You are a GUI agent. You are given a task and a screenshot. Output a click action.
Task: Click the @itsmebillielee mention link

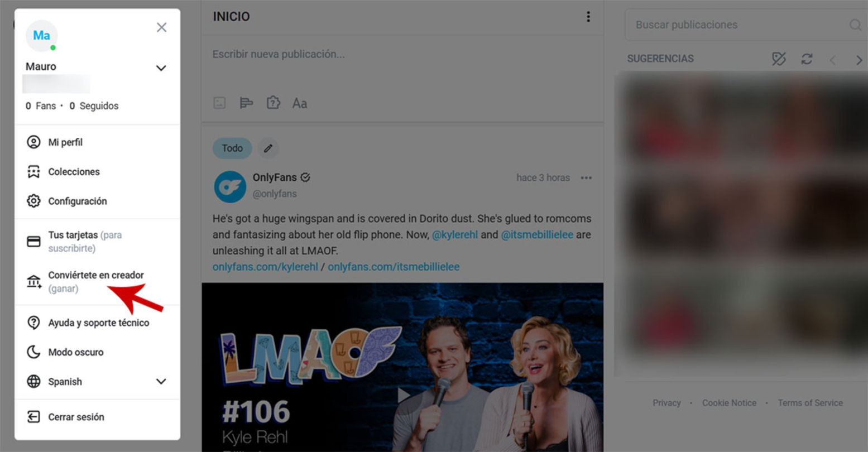point(537,235)
